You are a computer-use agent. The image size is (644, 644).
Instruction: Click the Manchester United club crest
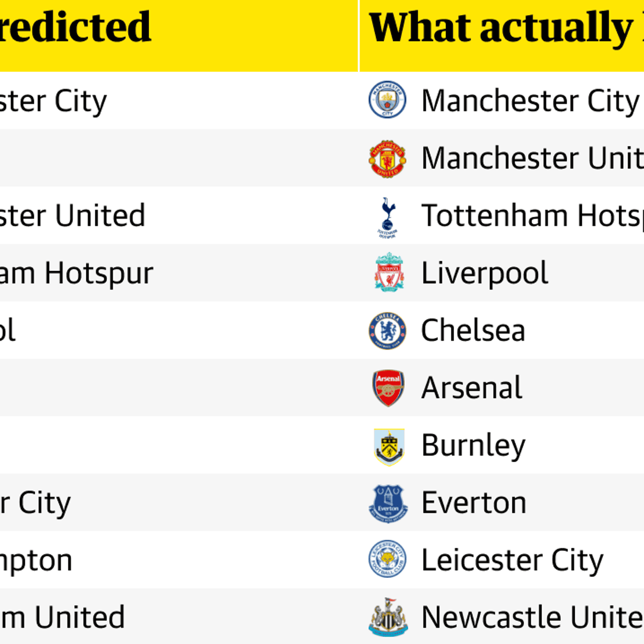coord(387,158)
